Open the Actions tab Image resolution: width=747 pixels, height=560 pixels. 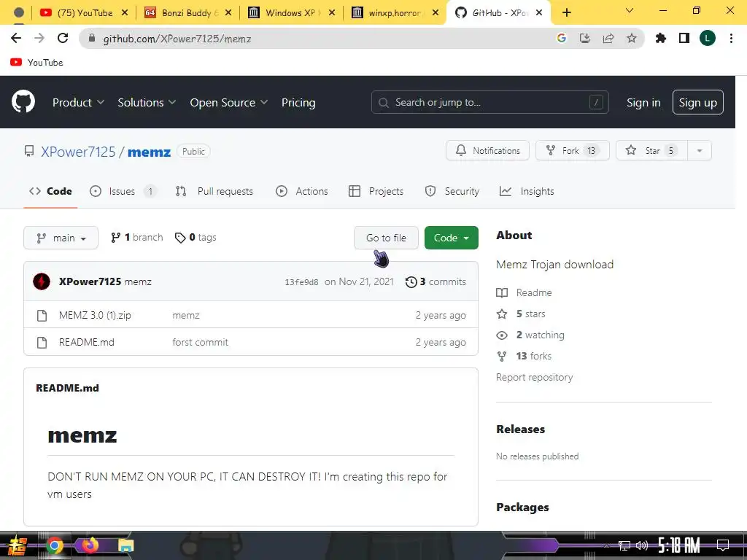pos(301,191)
